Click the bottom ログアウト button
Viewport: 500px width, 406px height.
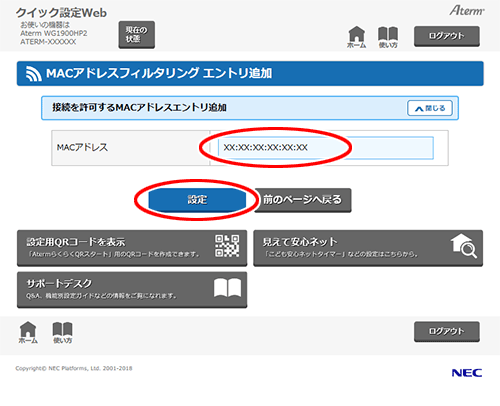pos(447,331)
